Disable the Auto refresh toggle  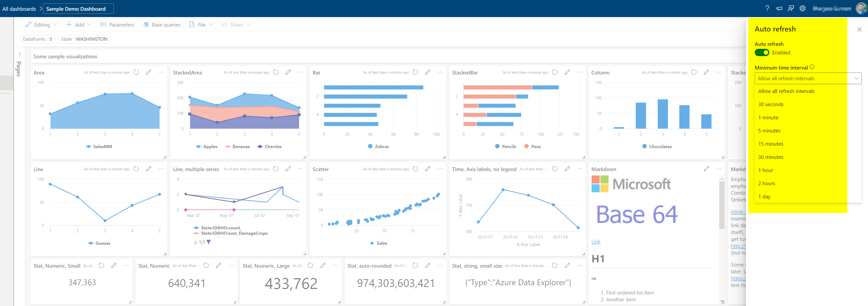(x=762, y=52)
